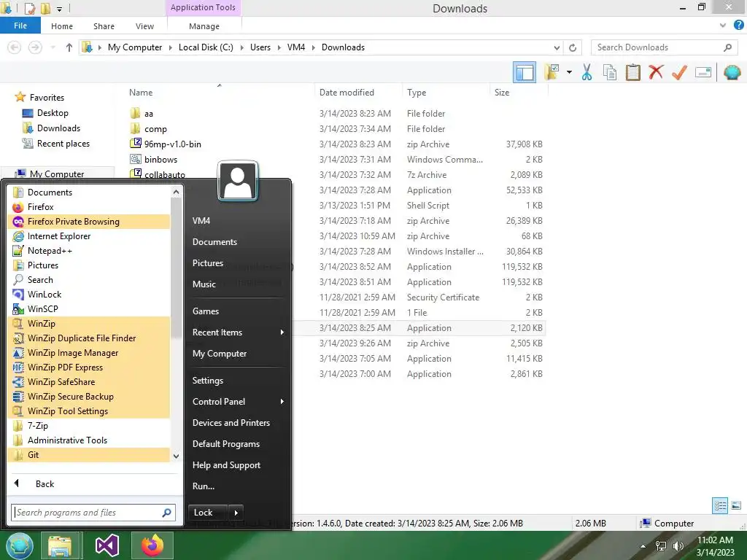
Task: Launch Firefox Private Browsing
Action: click(x=89, y=222)
